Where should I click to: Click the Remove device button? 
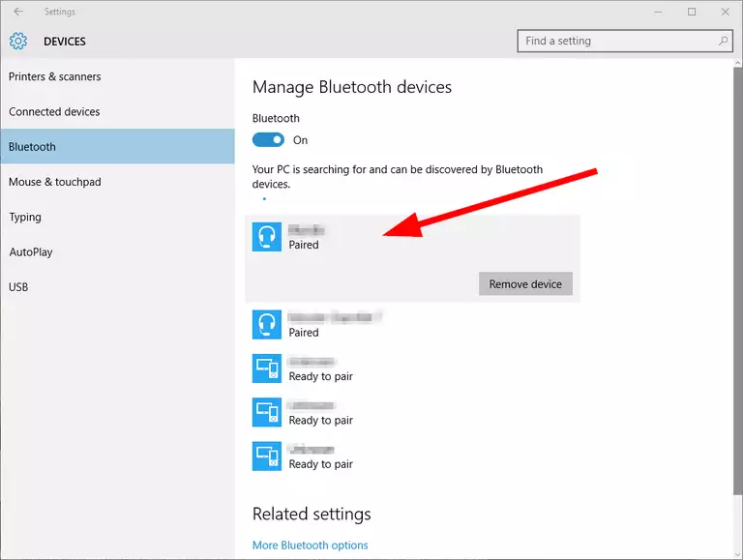point(525,284)
